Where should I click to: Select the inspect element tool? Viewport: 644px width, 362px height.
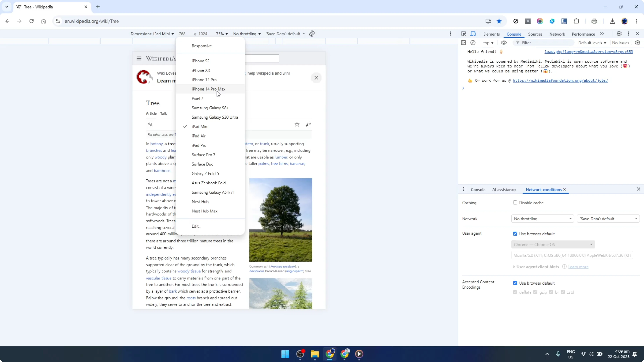[464, 34]
